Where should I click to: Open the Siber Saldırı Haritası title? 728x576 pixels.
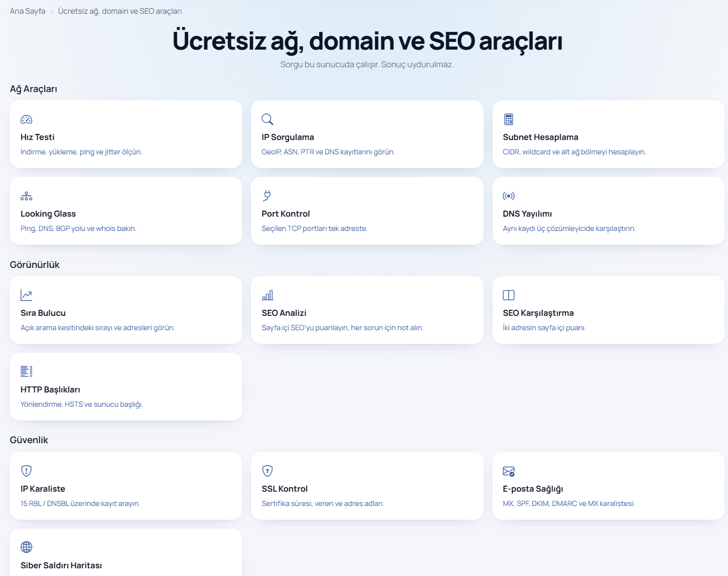click(61, 566)
